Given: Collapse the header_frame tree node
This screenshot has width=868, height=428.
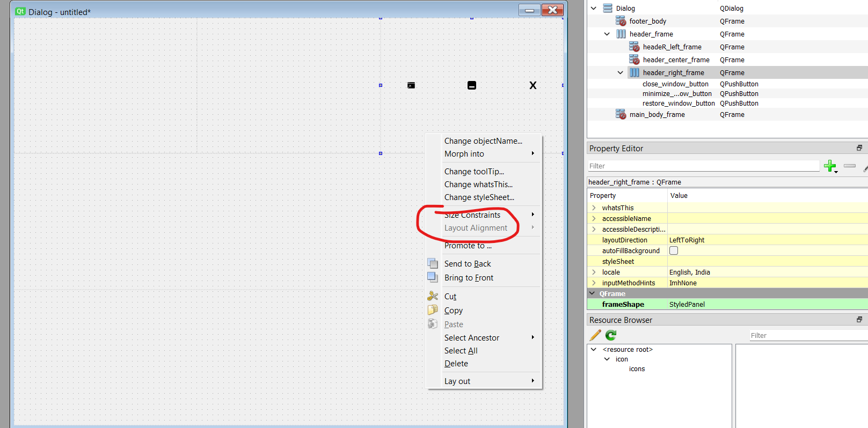Looking at the screenshot, I should click(607, 34).
